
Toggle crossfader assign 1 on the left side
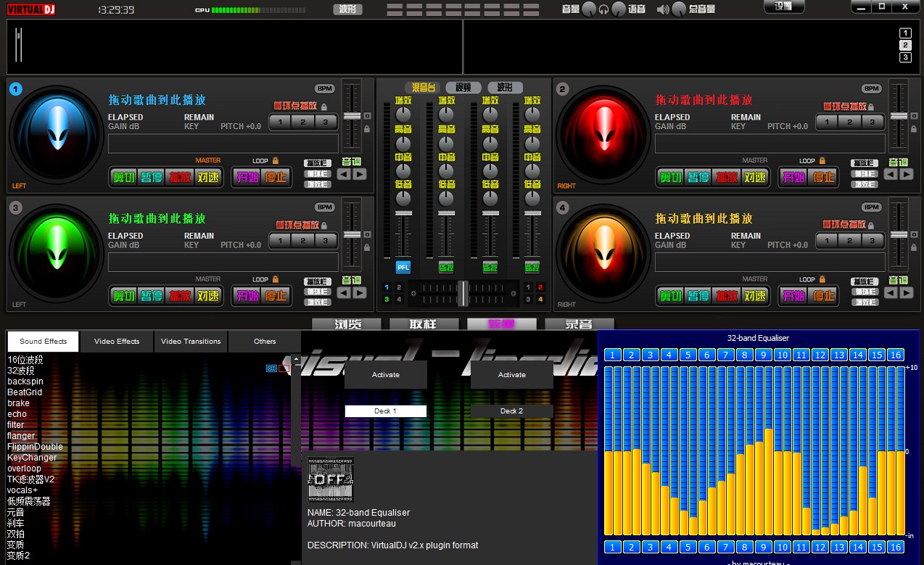387,287
